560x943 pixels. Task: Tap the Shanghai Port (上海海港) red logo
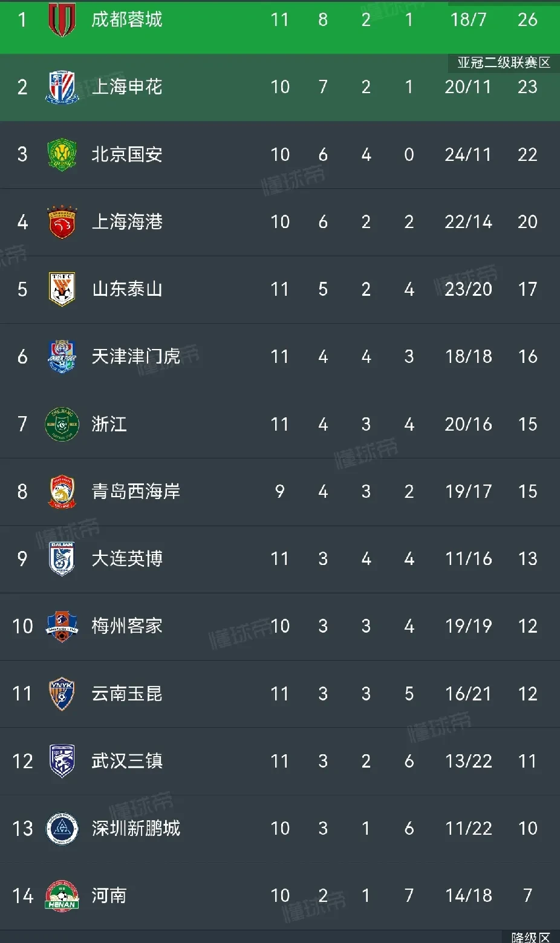62,222
